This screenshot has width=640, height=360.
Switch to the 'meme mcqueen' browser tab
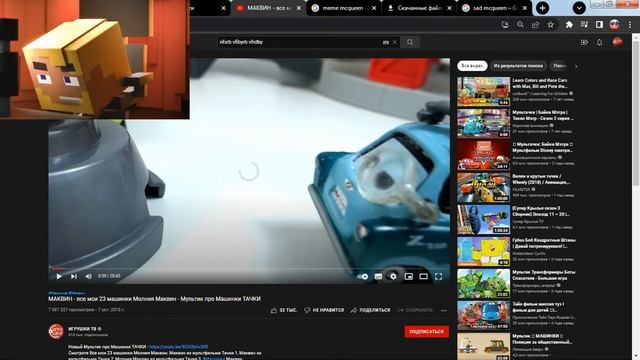[343, 8]
